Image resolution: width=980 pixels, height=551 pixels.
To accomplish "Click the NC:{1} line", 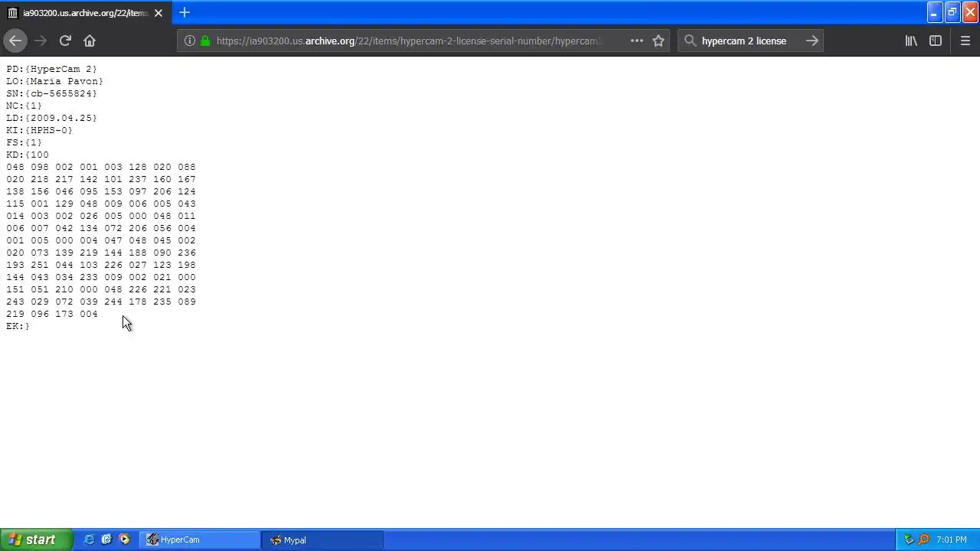I will [24, 106].
